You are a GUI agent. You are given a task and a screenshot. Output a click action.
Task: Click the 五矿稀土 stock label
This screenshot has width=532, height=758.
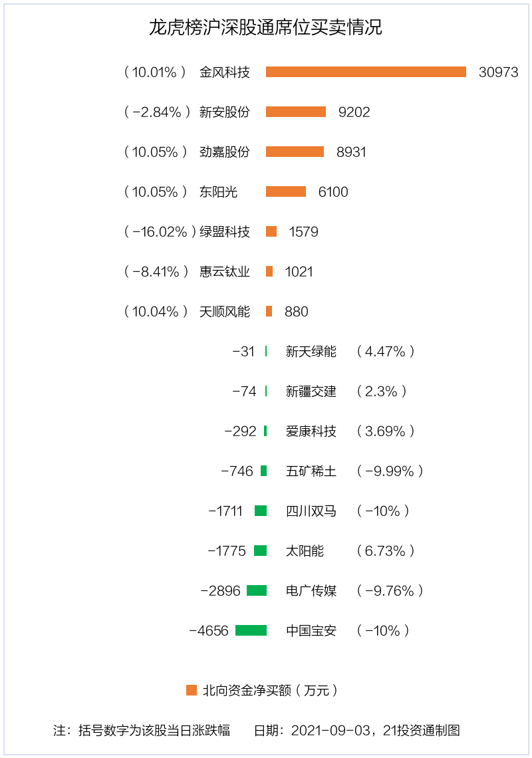pyautogui.click(x=311, y=471)
